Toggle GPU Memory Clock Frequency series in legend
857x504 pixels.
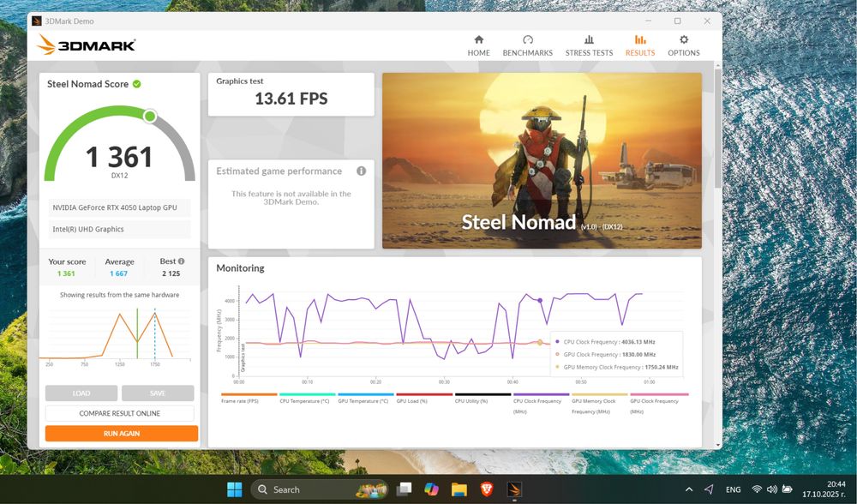(x=600, y=404)
